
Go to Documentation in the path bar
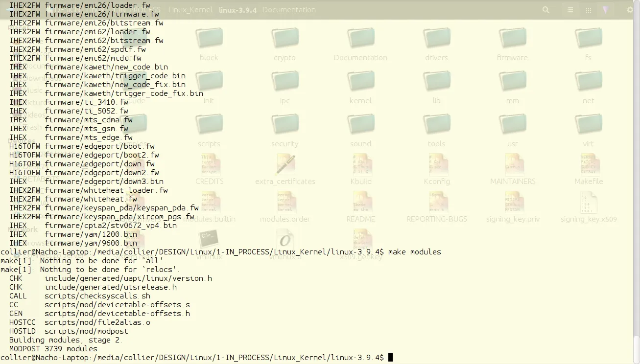(x=289, y=10)
